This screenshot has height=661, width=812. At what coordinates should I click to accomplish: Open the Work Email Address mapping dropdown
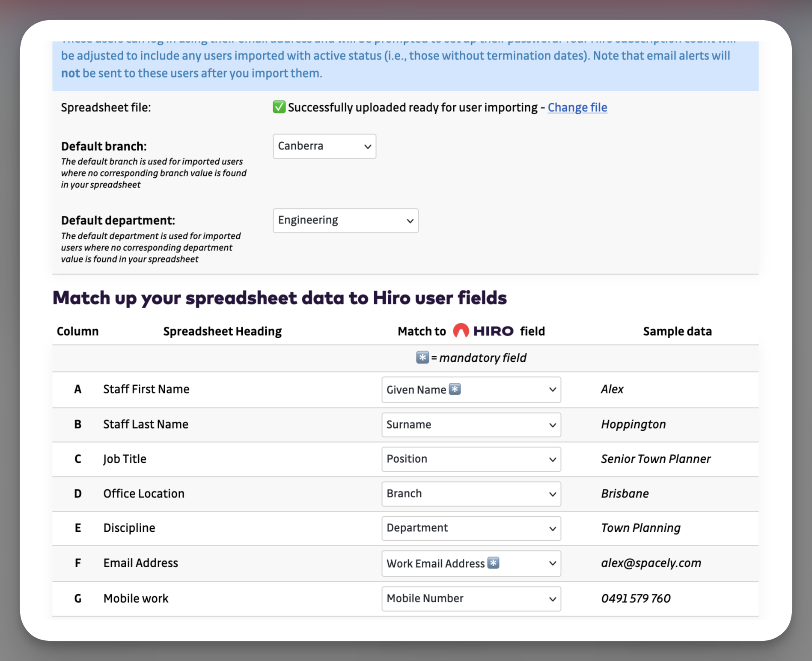(x=471, y=563)
